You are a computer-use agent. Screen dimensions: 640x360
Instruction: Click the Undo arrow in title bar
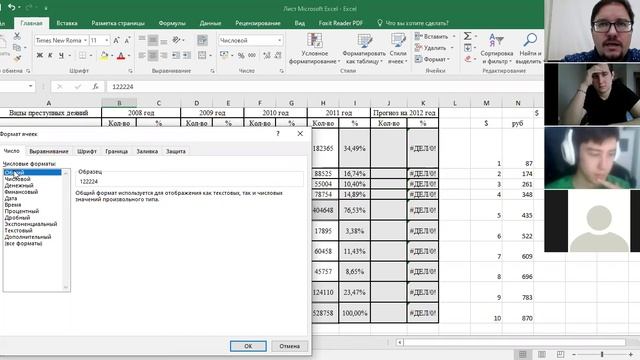coord(11,7)
